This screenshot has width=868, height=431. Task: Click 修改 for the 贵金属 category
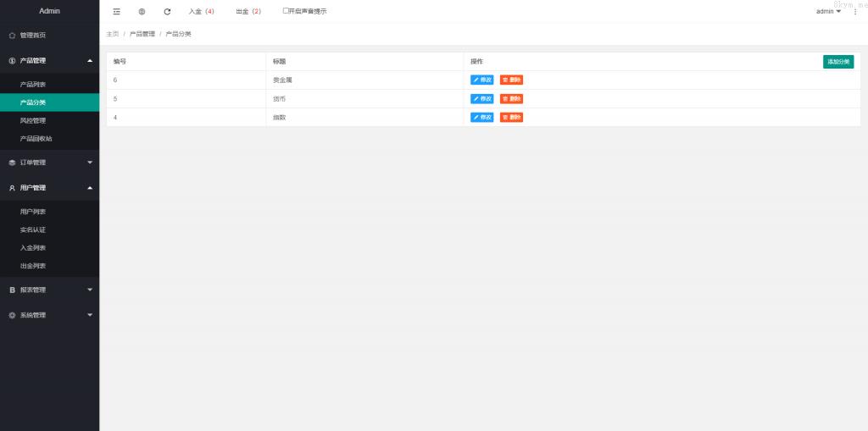[482, 80]
